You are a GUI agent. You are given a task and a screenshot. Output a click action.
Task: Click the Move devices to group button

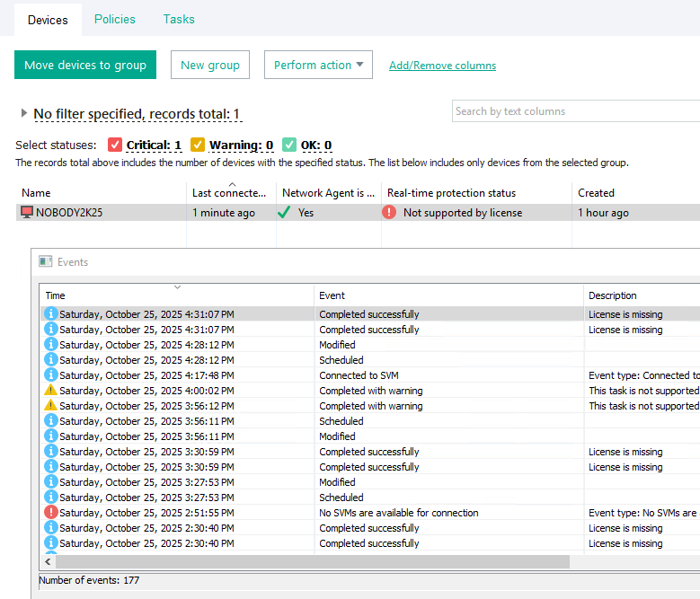[85, 65]
